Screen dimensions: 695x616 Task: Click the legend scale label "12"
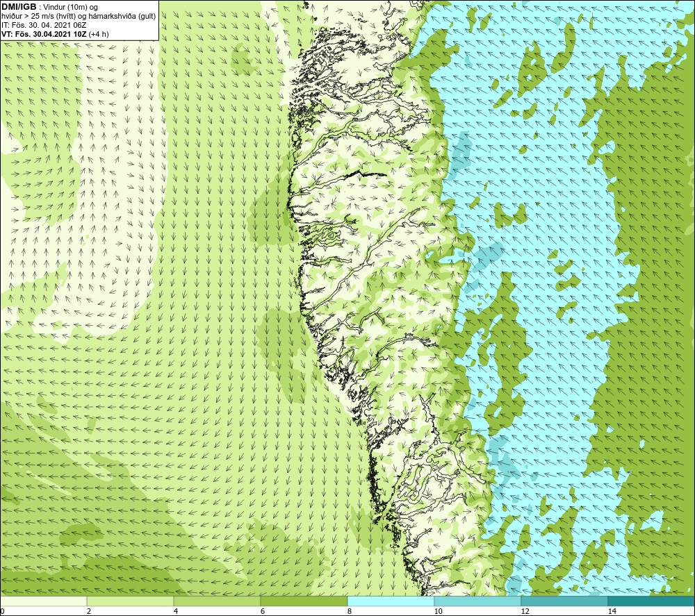(x=525, y=611)
